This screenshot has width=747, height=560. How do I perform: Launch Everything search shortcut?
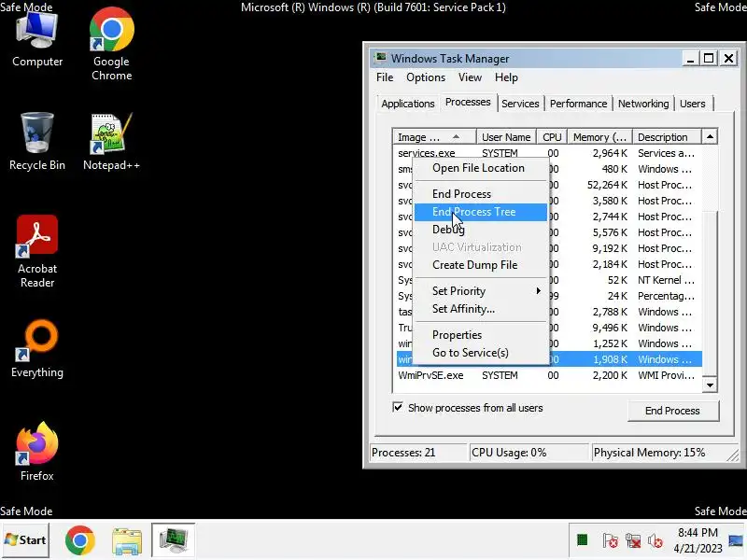click(37, 348)
